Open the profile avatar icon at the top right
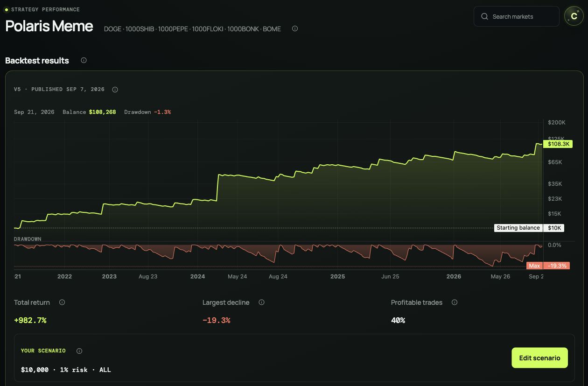 coord(574,16)
